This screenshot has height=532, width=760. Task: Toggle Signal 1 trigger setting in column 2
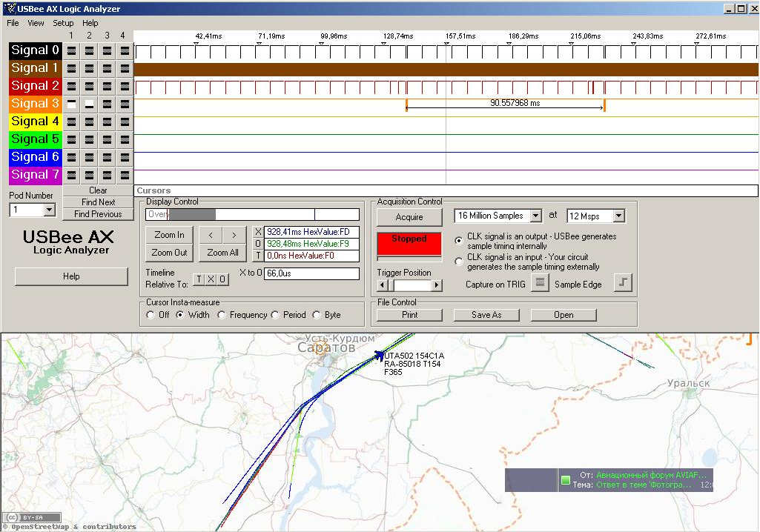pyautogui.click(x=89, y=68)
